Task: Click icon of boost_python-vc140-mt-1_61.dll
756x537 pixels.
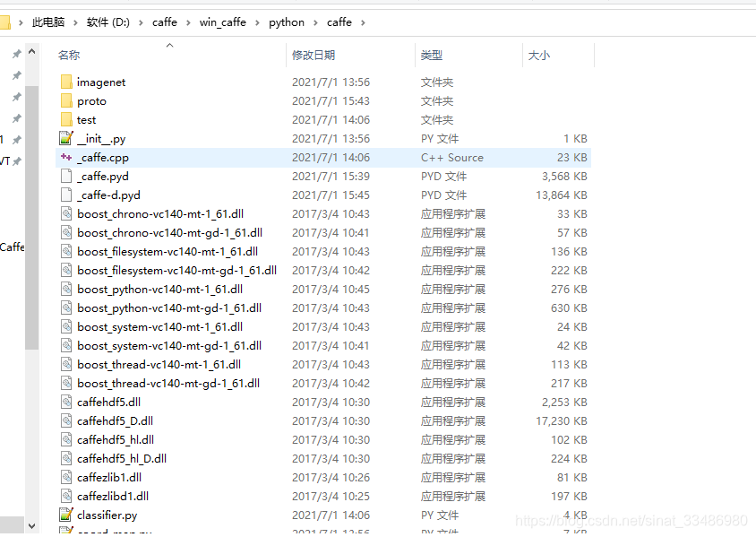Action: tap(66, 289)
